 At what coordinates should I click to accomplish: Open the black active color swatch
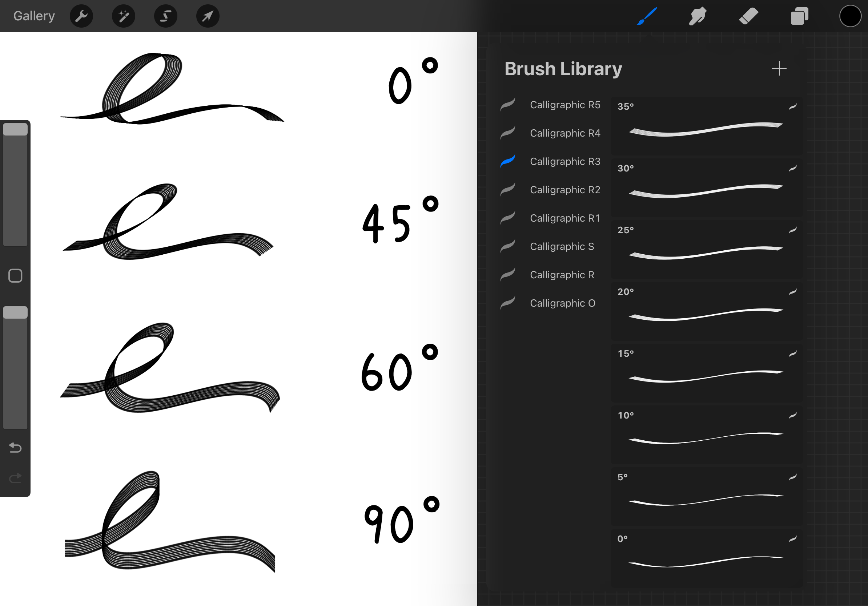[850, 16]
